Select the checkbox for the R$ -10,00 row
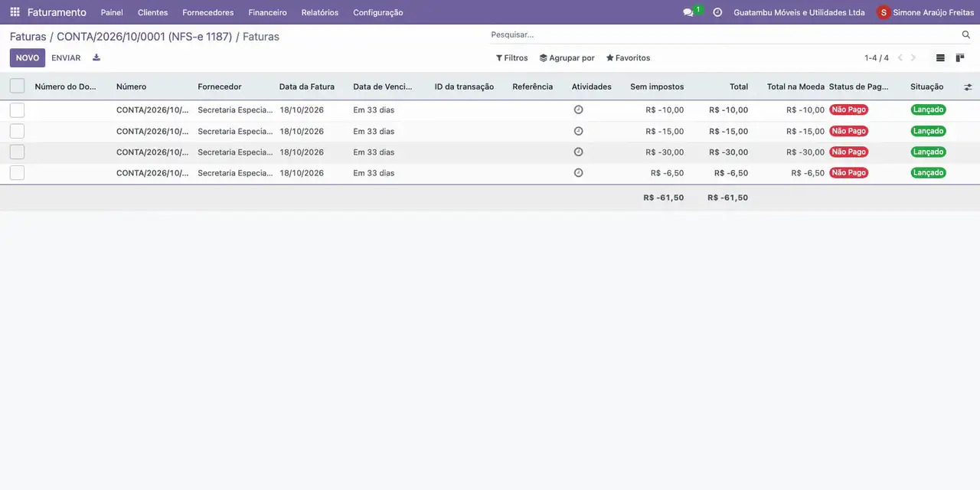The image size is (980, 490). pyautogui.click(x=17, y=109)
